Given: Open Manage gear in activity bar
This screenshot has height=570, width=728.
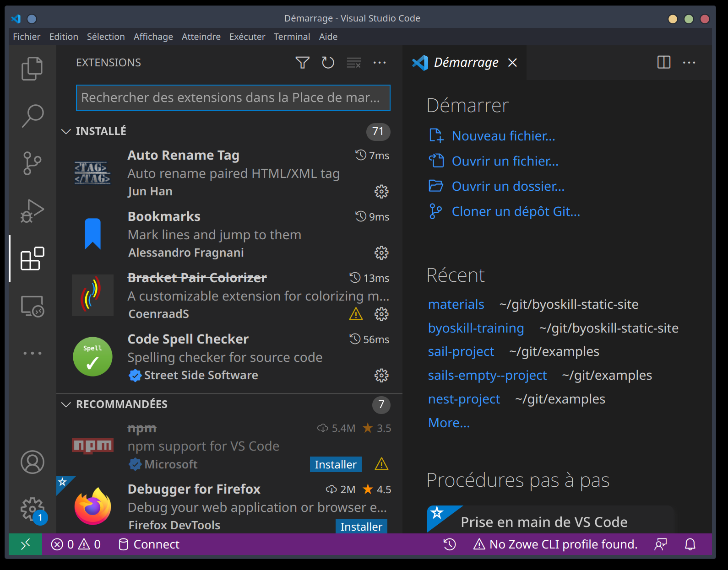Looking at the screenshot, I should click(x=32, y=509).
